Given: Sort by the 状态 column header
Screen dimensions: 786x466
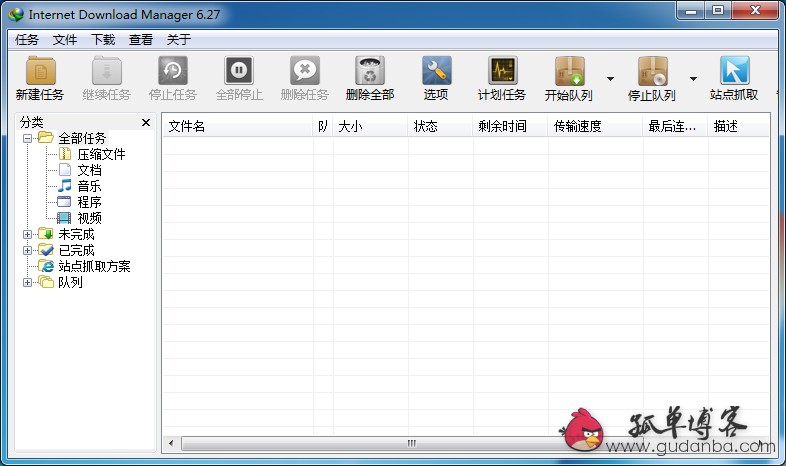Looking at the screenshot, I should tap(440, 126).
